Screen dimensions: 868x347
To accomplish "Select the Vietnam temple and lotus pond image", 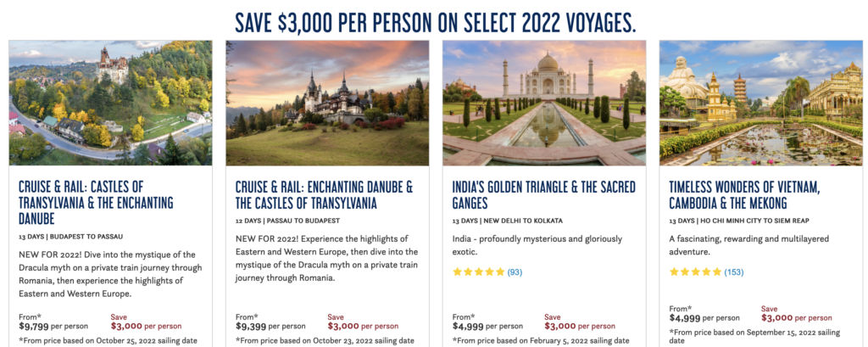I will tap(761, 102).
